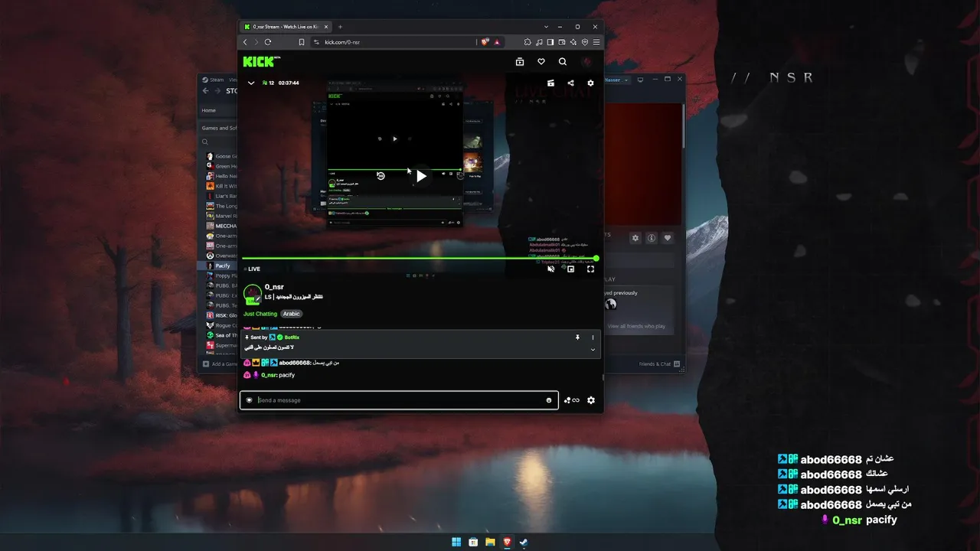Open the video player settings gear

pyautogui.click(x=590, y=83)
